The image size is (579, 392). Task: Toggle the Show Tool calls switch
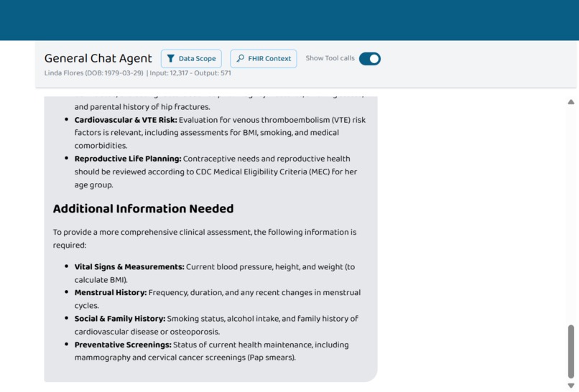(370, 59)
